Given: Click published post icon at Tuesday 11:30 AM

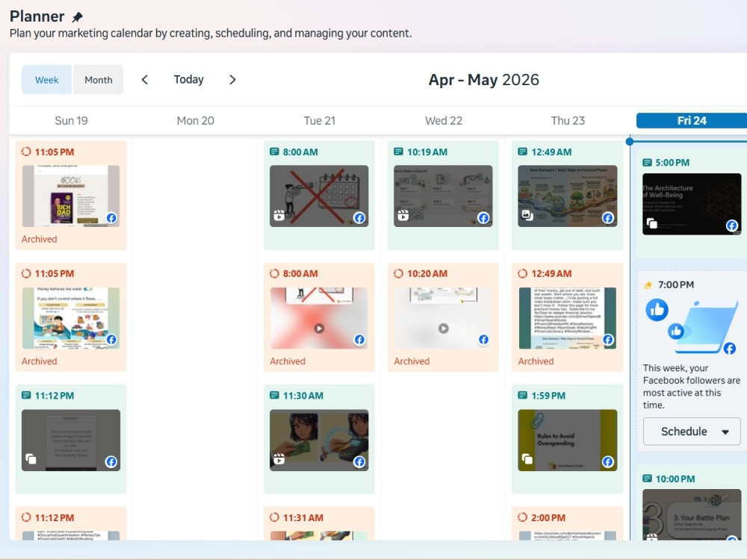Looking at the screenshot, I should coord(274,396).
